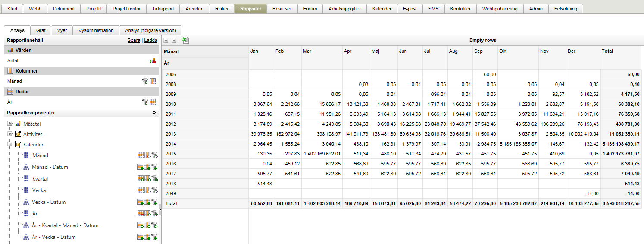This screenshot has width=644, height=244.
Task: Open the Webbpublicering tab
Action: point(500,9)
